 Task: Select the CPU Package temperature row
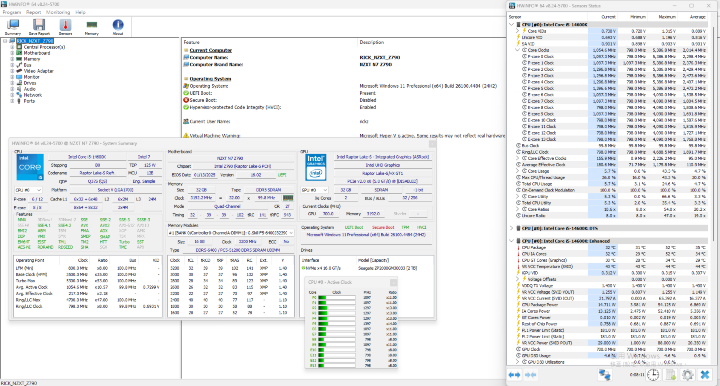tap(612, 247)
